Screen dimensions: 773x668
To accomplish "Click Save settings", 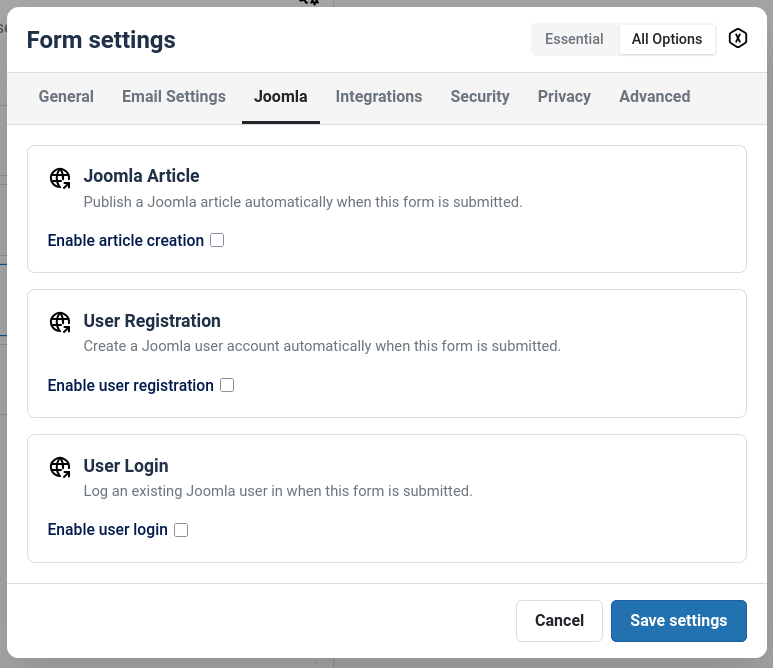I will (x=678, y=620).
